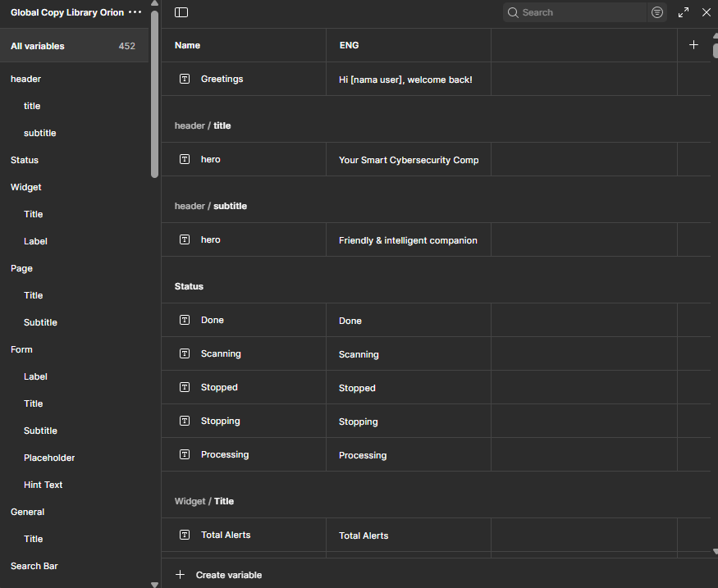Click the type icon beside Stopped variable

(185, 387)
